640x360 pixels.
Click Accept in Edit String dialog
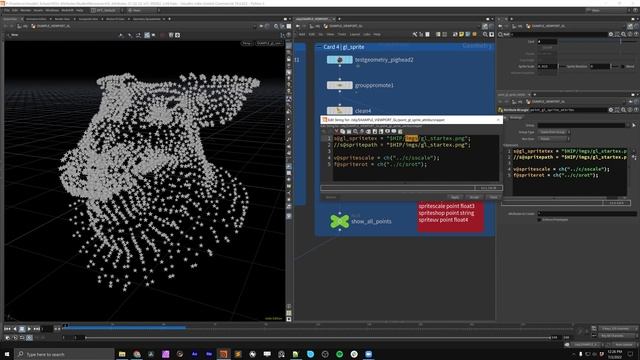(x=474, y=197)
